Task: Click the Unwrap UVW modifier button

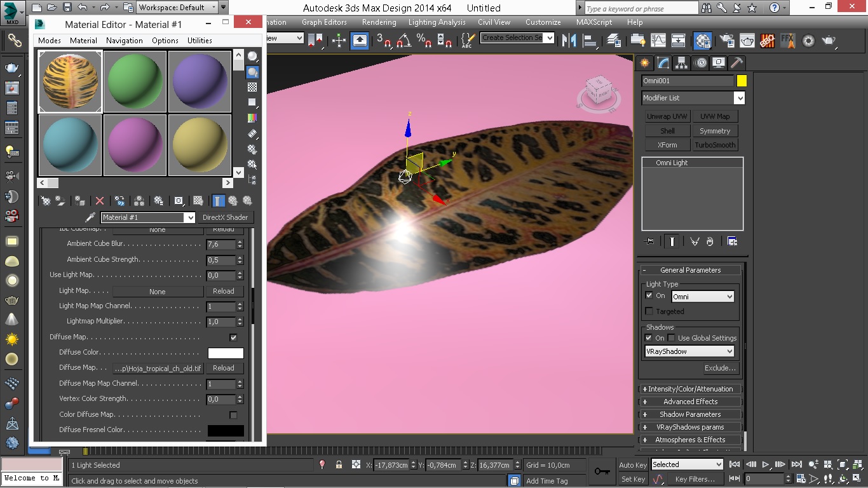Action: click(667, 116)
